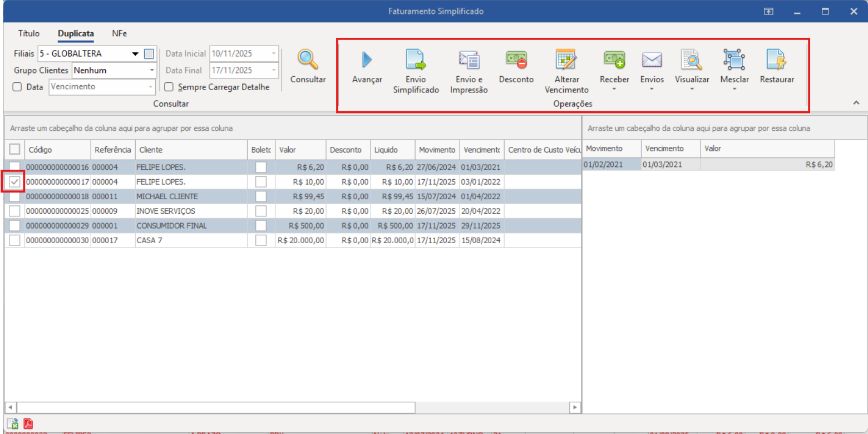Click the Envio Simplificado icon
Screen dimensions: 868x434
coord(416,60)
